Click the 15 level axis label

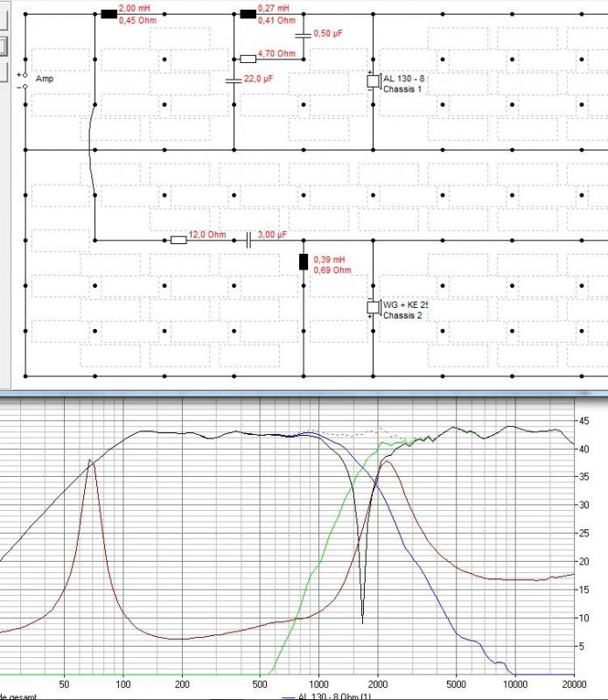point(584,590)
